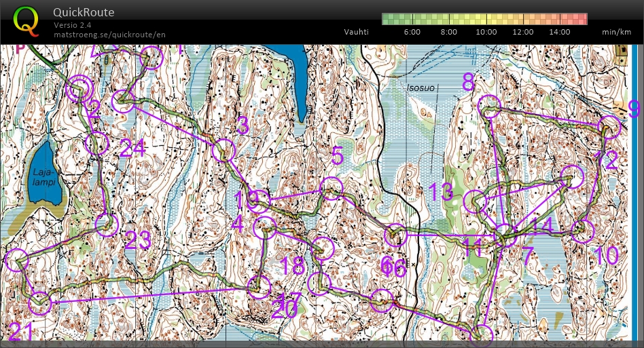
Task: Click the QuickRoute Q logo
Action: coord(26,20)
